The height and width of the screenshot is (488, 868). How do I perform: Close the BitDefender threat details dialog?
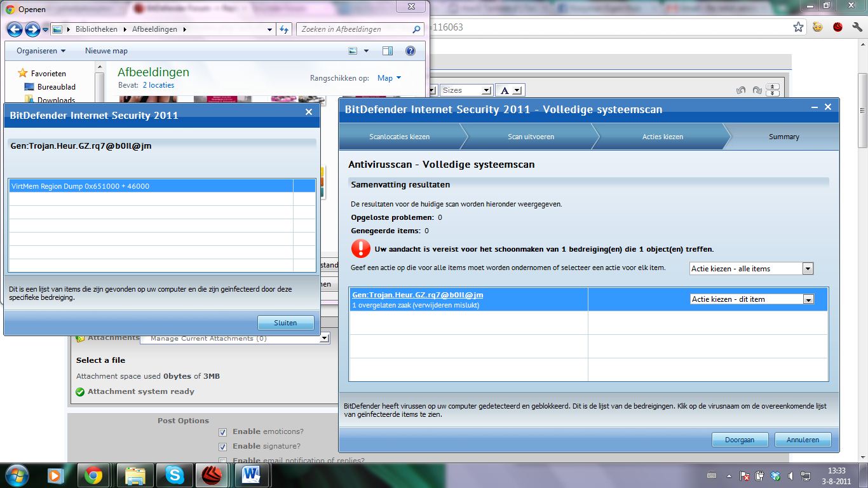pyautogui.click(x=309, y=112)
